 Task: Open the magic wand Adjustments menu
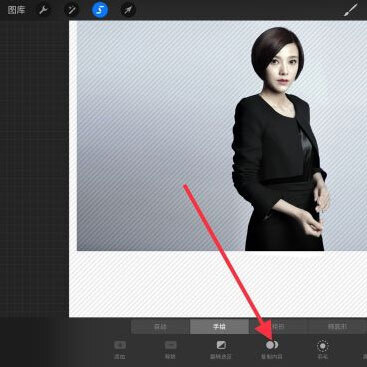[x=72, y=10]
